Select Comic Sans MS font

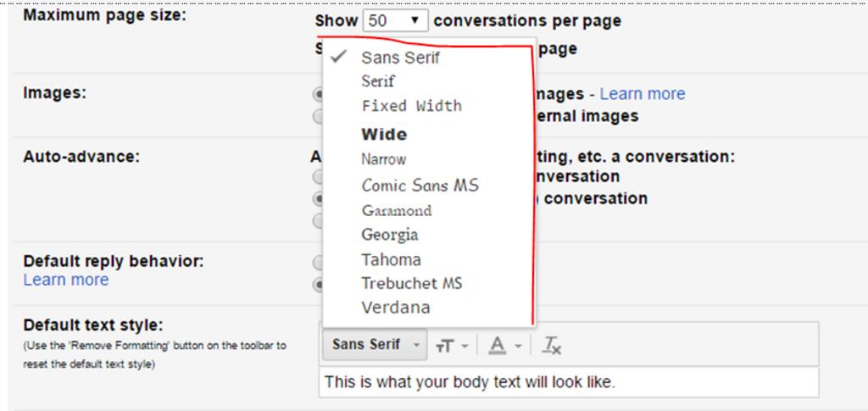pyautogui.click(x=420, y=185)
